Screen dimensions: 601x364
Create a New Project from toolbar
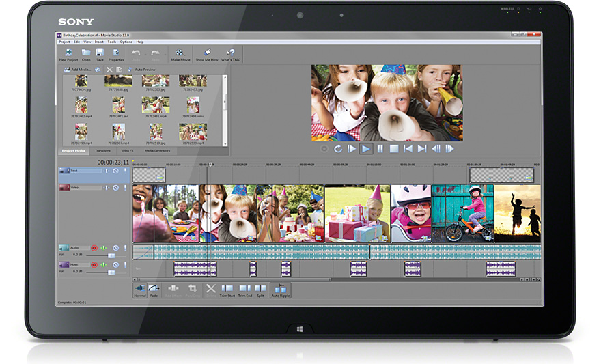click(68, 55)
